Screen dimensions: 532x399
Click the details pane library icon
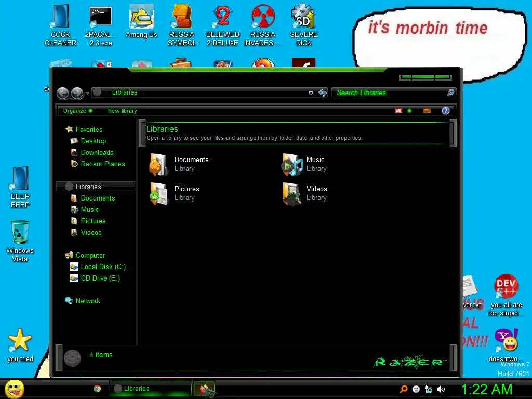(72, 358)
